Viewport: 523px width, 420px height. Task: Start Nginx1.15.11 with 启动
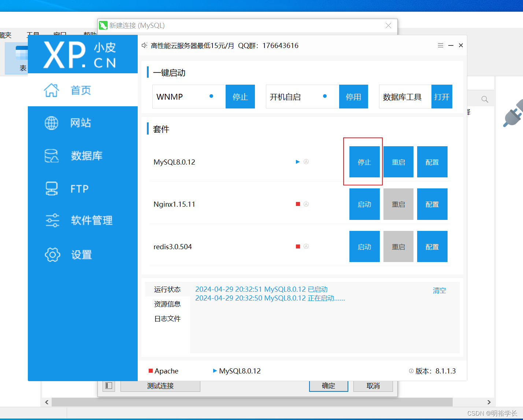coord(364,204)
